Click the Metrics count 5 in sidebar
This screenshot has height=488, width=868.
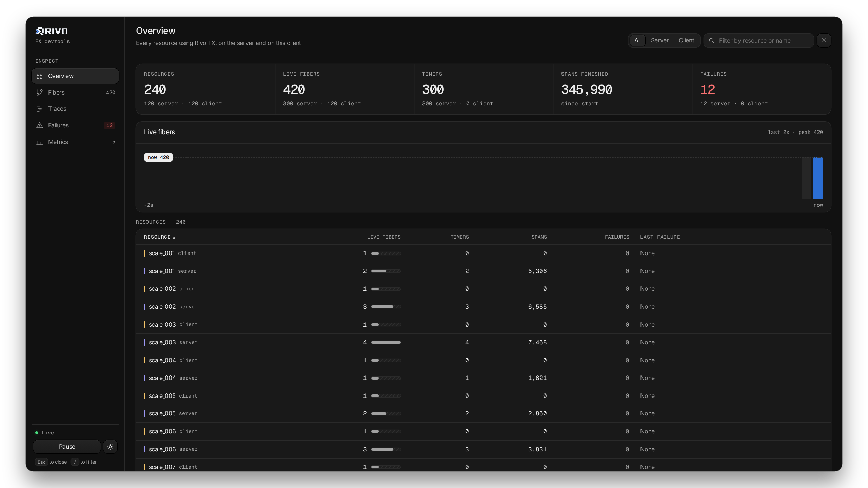[x=114, y=142]
